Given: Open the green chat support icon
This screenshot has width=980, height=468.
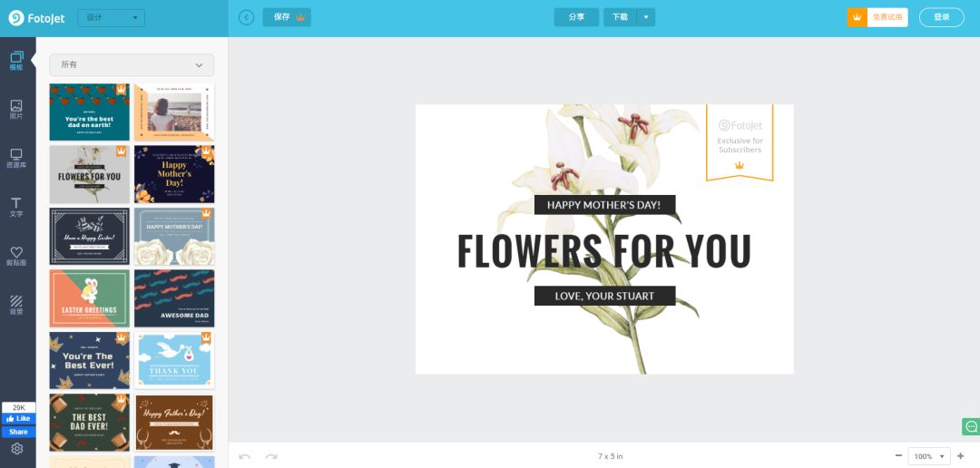Looking at the screenshot, I should [x=970, y=426].
